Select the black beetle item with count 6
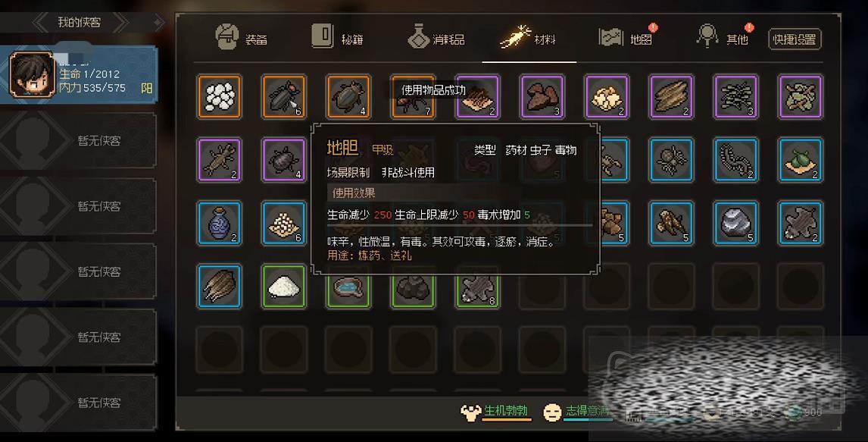Viewport: 868px width, 442px height. [283, 96]
